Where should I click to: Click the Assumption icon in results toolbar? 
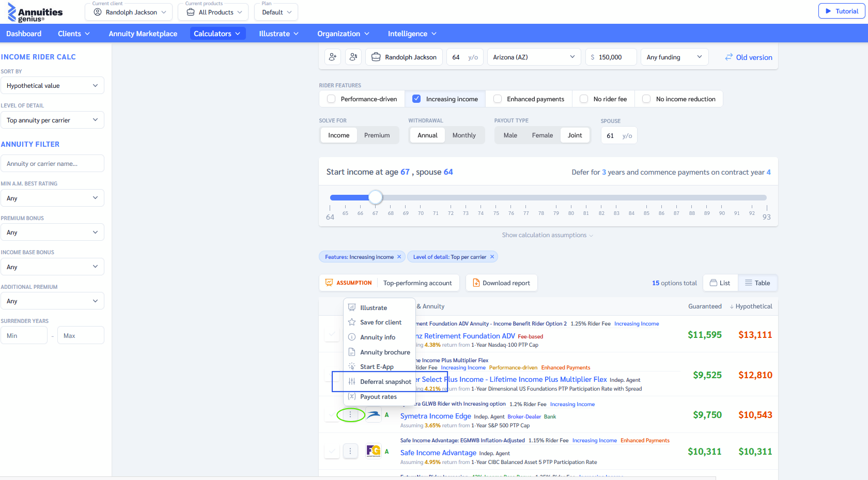click(x=329, y=283)
